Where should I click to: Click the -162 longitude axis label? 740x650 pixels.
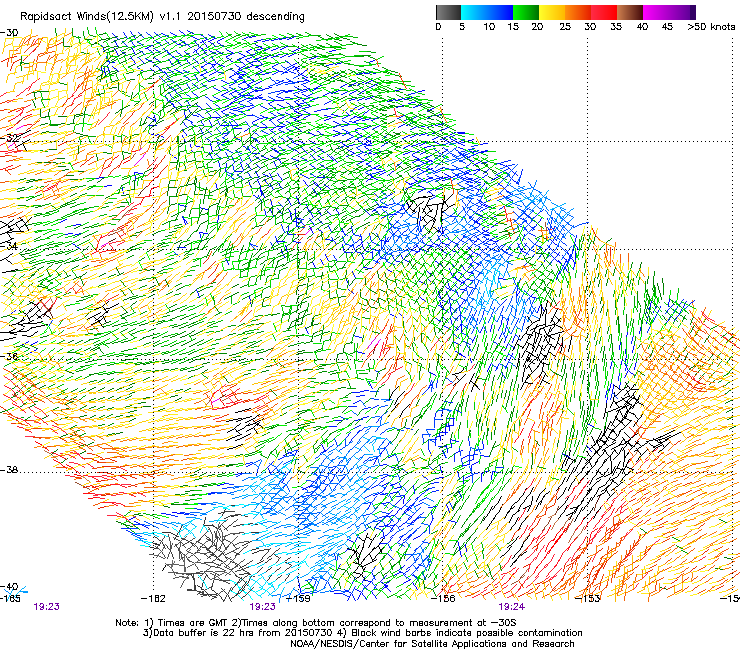[153, 599]
